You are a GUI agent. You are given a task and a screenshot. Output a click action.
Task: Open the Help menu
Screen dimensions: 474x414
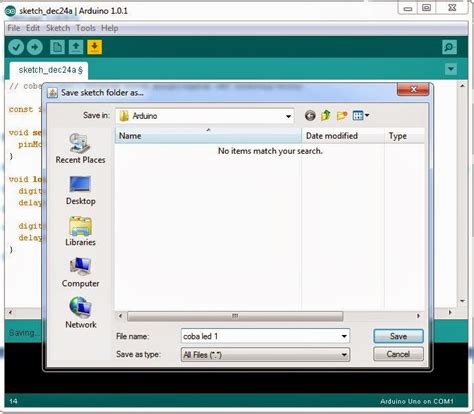coord(110,28)
